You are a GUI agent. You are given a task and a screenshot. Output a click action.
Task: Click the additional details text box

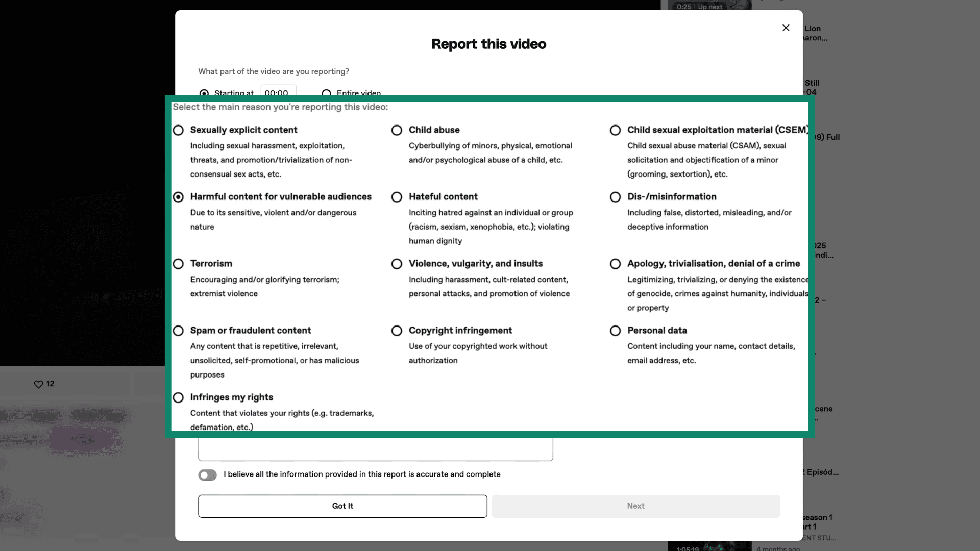(x=375, y=449)
